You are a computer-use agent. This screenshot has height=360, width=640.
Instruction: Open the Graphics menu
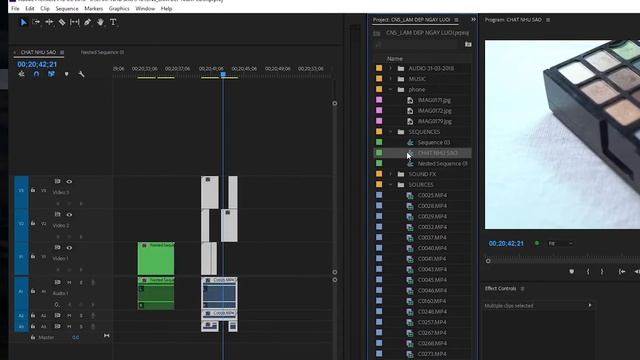tap(119, 8)
